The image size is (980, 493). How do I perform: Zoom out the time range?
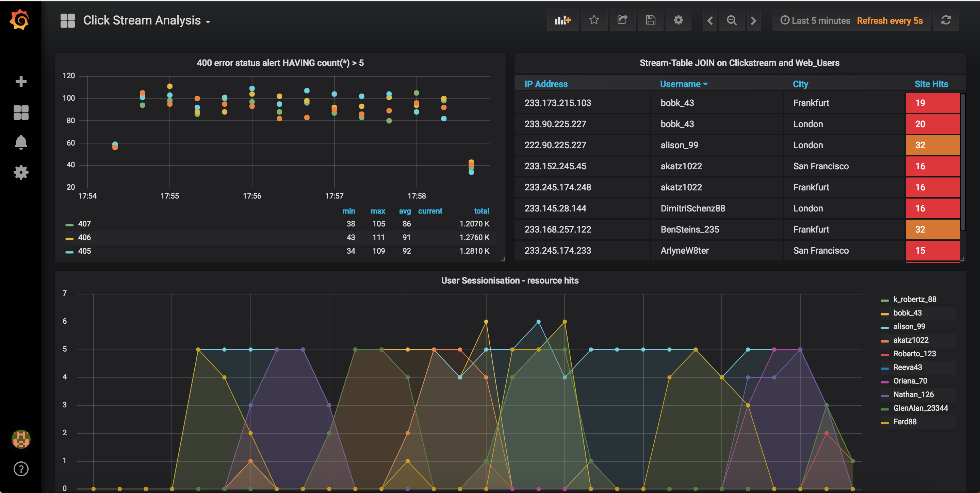point(732,20)
